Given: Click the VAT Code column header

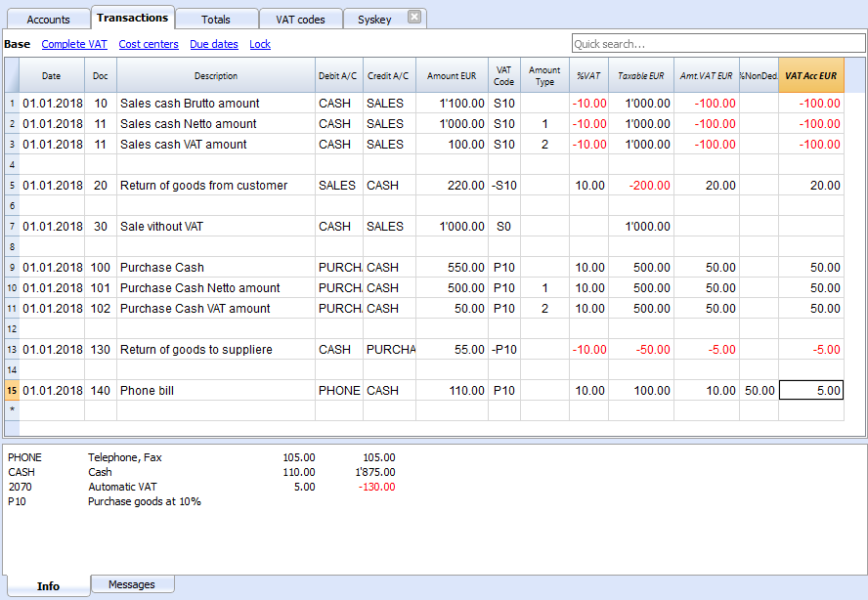Looking at the screenshot, I should (503, 76).
